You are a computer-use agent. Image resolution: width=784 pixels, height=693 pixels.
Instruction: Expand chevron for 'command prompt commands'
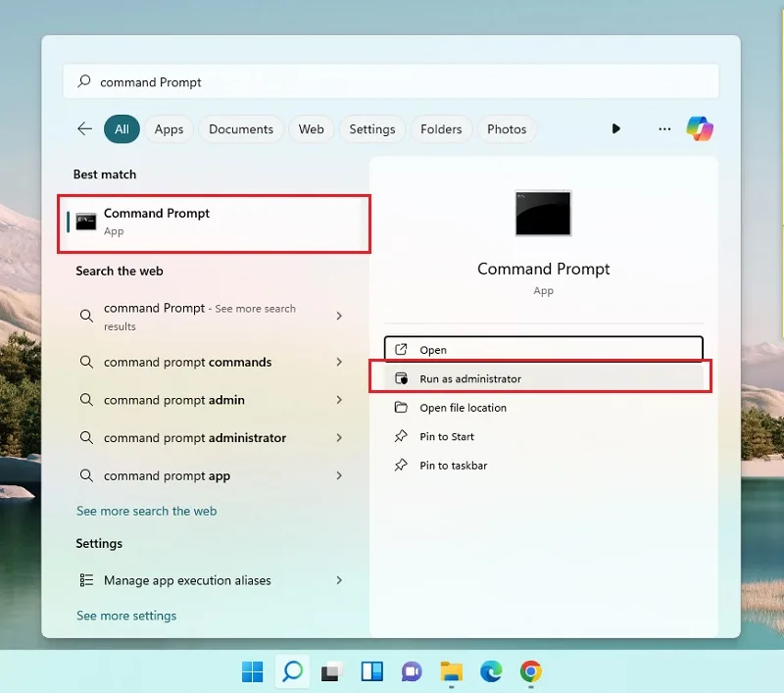point(339,362)
